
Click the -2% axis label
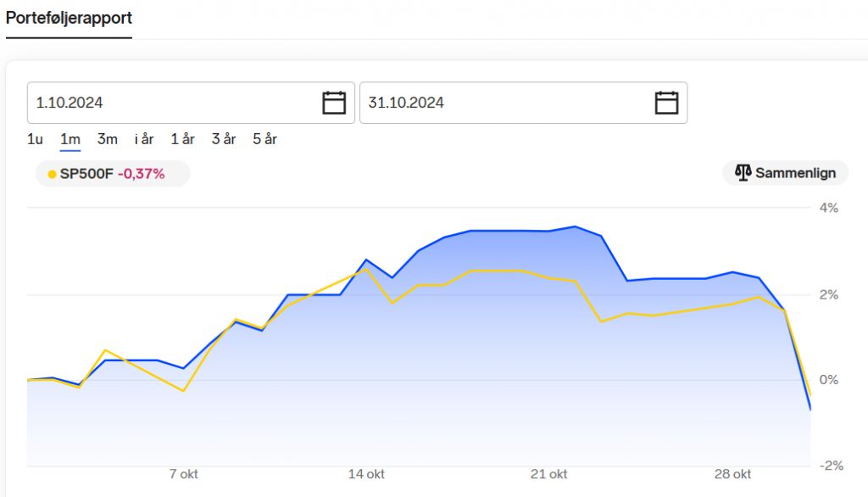click(831, 466)
